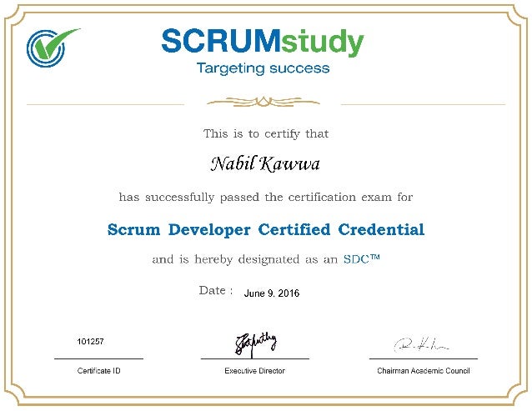The height and width of the screenshot is (411, 532).
Task: Click the 'Date :' label
Action: point(216,291)
